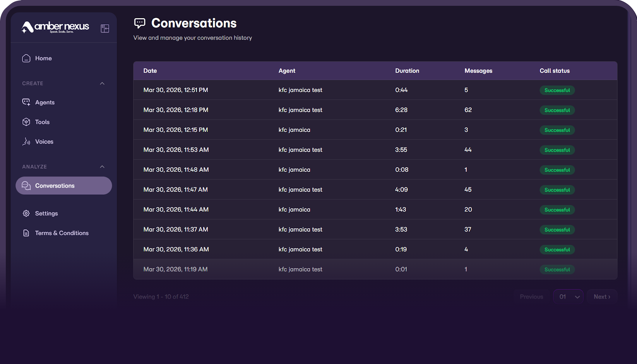
Task: Click the Conversations bubbles icon in sidebar
Action: click(26, 186)
